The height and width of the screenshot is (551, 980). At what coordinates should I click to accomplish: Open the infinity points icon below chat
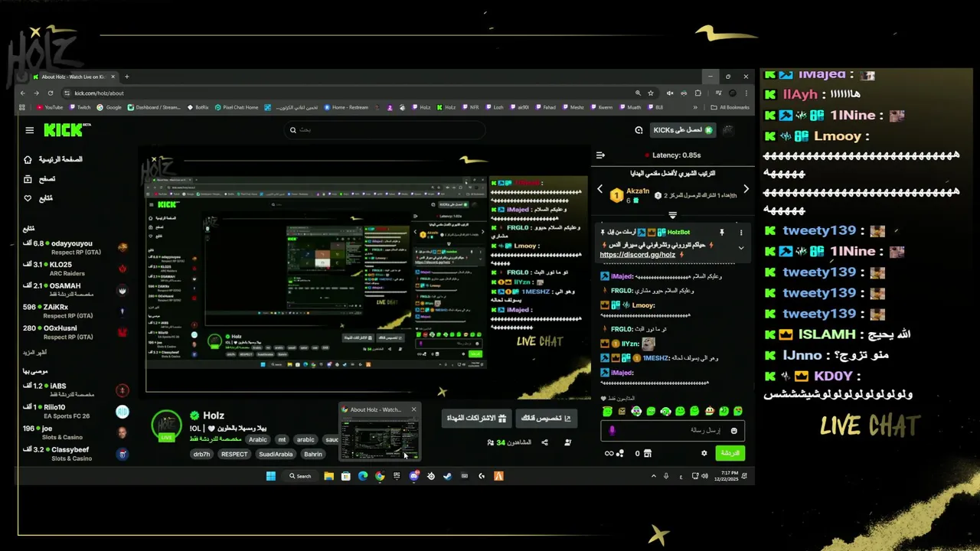click(x=614, y=453)
